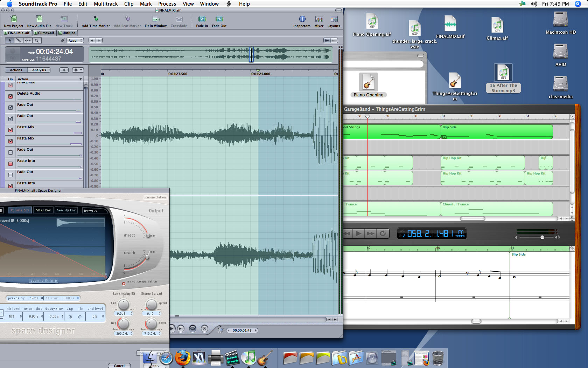Open GarageBand guitar icon in Dock
The image size is (588, 368).
tap(265, 358)
